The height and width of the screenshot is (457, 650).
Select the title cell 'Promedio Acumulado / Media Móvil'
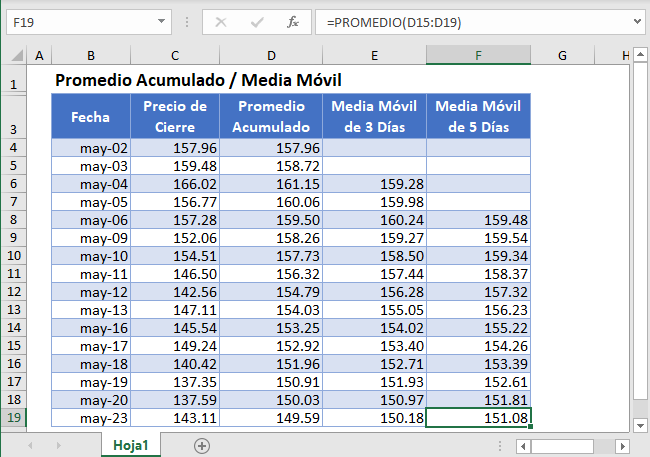point(198,80)
